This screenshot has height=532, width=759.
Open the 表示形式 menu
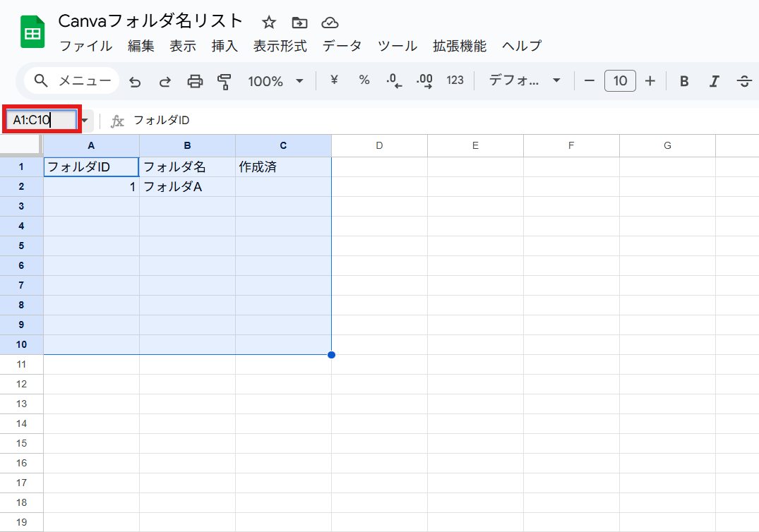[x=280, y=46]
